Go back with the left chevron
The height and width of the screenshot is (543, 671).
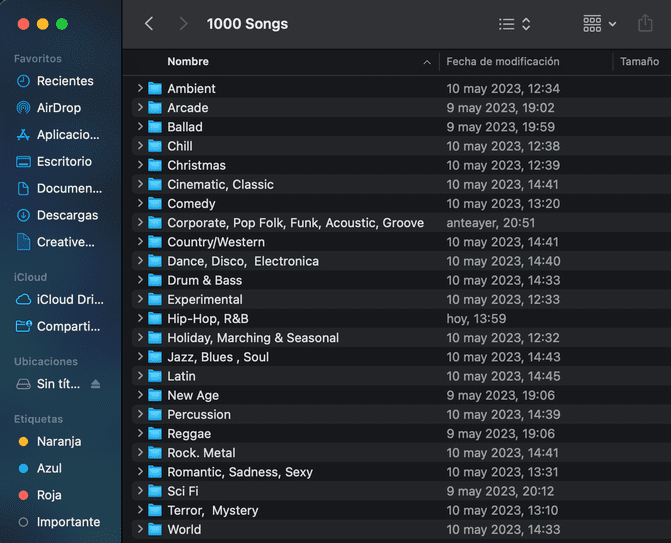pyautogui.click(x=149, y=24)
